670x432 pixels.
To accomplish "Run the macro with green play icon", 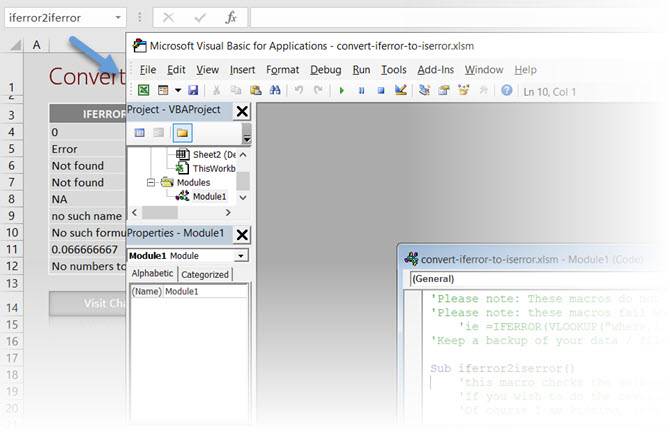I will pyautogui.click(x=341, y=91).
